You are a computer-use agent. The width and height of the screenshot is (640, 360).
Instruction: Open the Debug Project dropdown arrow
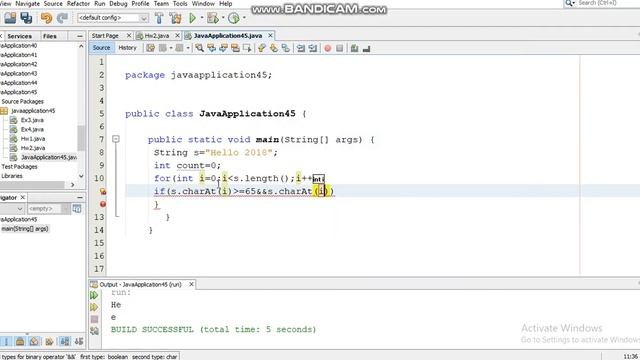pos(223,18)
